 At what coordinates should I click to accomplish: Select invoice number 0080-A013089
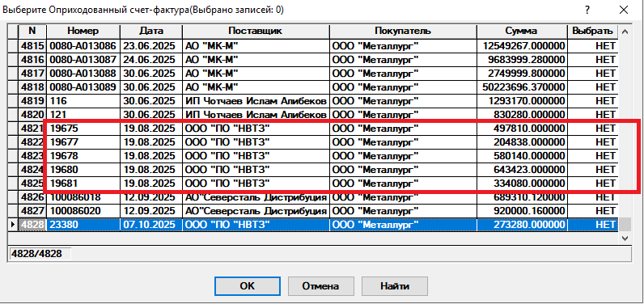pyautogui.click(x=83, y=87)
